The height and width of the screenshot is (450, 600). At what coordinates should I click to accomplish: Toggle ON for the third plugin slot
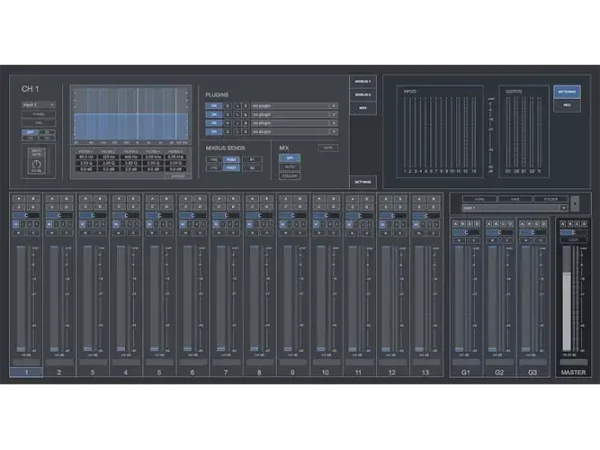[x=214, y=123]
